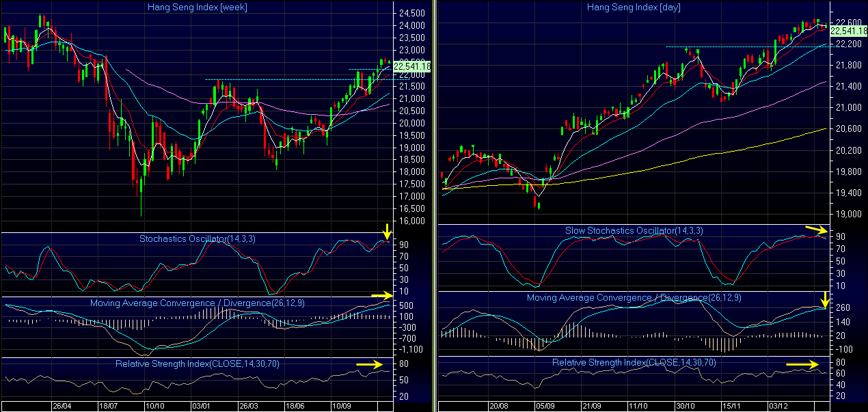Click the 05/09 date on daily axis
This screenshot has height=412, width=868.
(x=544, y=406)
